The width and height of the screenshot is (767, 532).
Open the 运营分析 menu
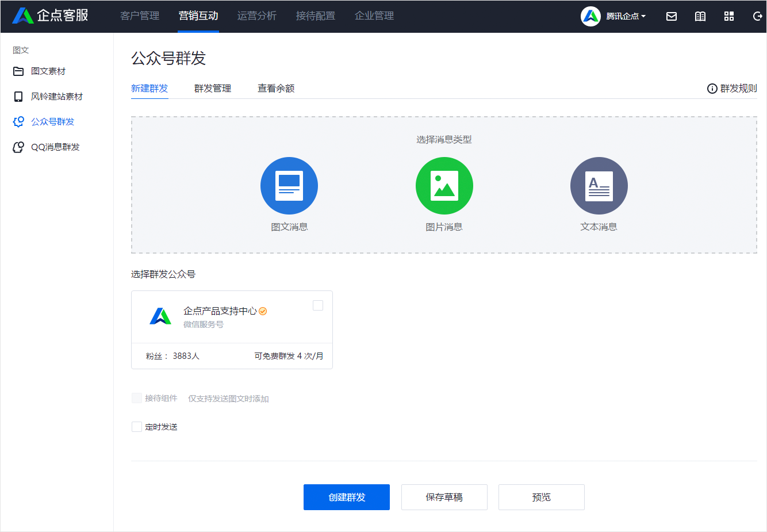point(257,16)
